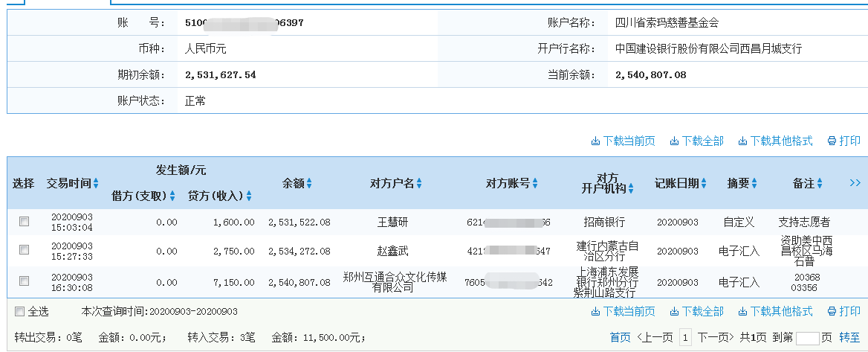This screenshot has width=868, height=352.
Task: Go to 下一页 in pagination
Action: pyautogui.click(x=716, y=337)
